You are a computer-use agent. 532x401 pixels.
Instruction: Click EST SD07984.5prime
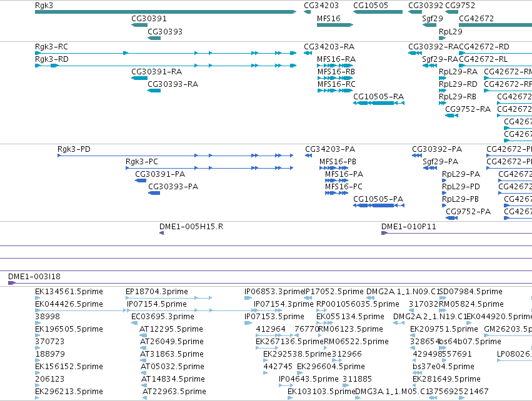click(x=443, y=298)
